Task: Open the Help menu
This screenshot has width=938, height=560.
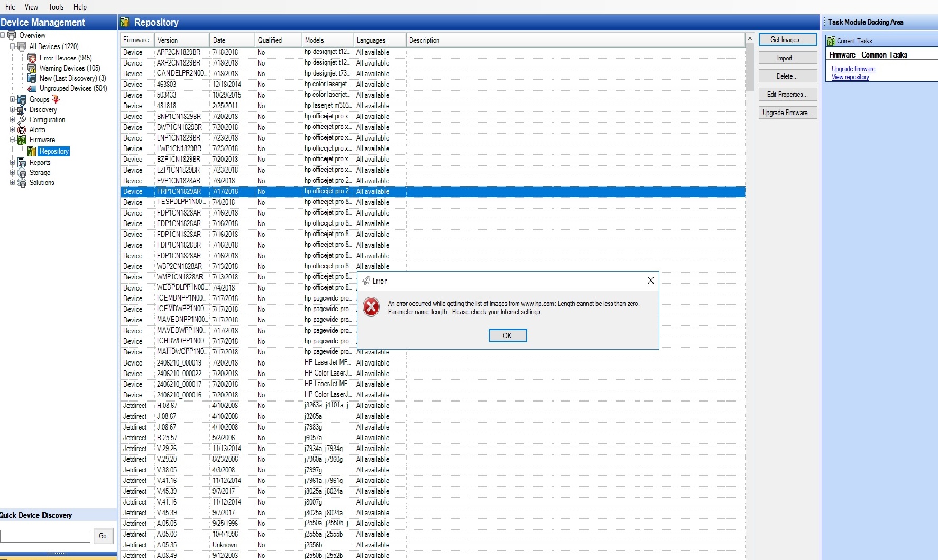Action: (80, 7)
